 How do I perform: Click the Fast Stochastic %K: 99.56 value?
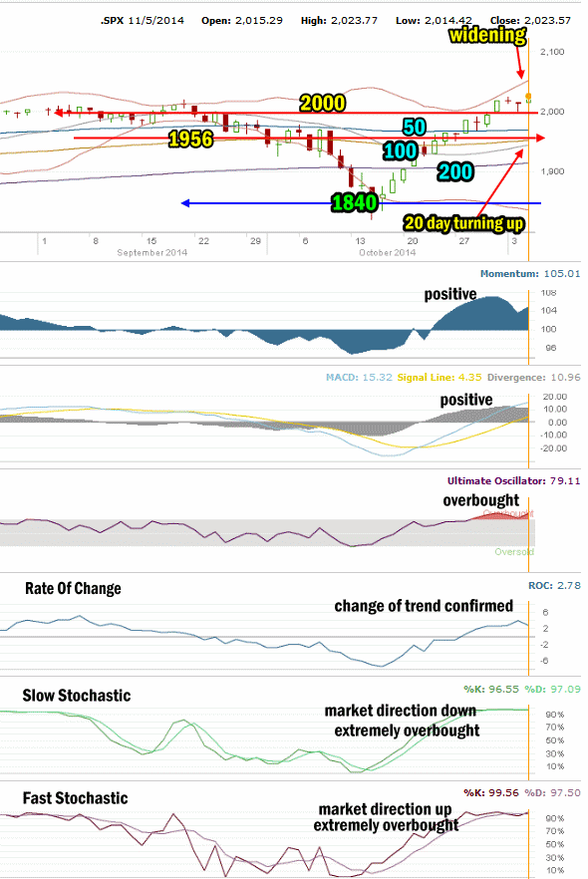[x=491, y=793]
